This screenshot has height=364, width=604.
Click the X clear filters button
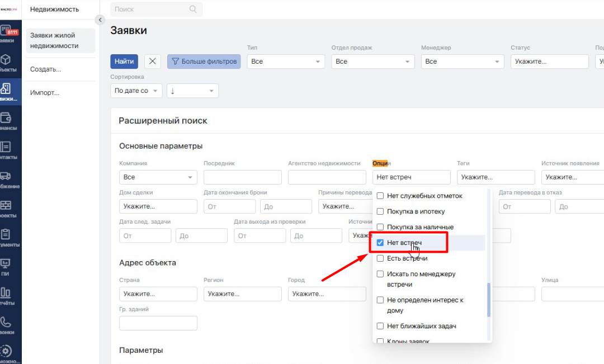pos(153,62)
